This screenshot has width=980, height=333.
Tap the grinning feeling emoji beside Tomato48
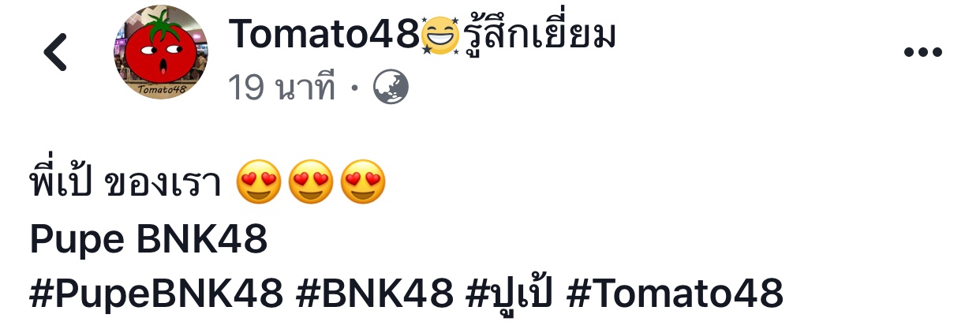click(x=440, y=35)
